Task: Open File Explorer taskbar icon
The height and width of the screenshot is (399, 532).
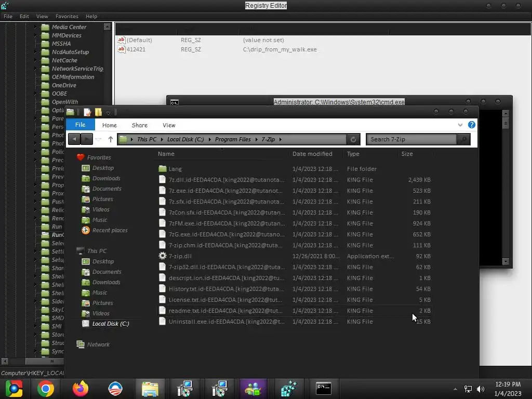Action: click(150, 389)
